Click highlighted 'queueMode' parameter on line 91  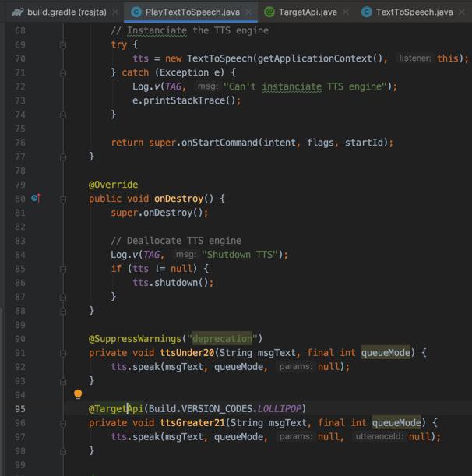pyautogui.click(x=386, y=353)
